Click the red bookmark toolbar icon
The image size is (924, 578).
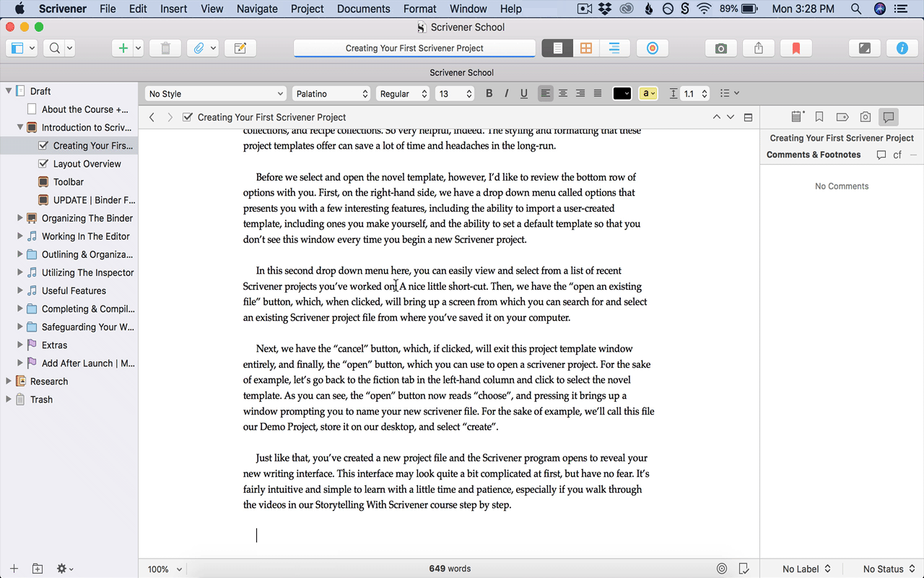tap(796, 48)
